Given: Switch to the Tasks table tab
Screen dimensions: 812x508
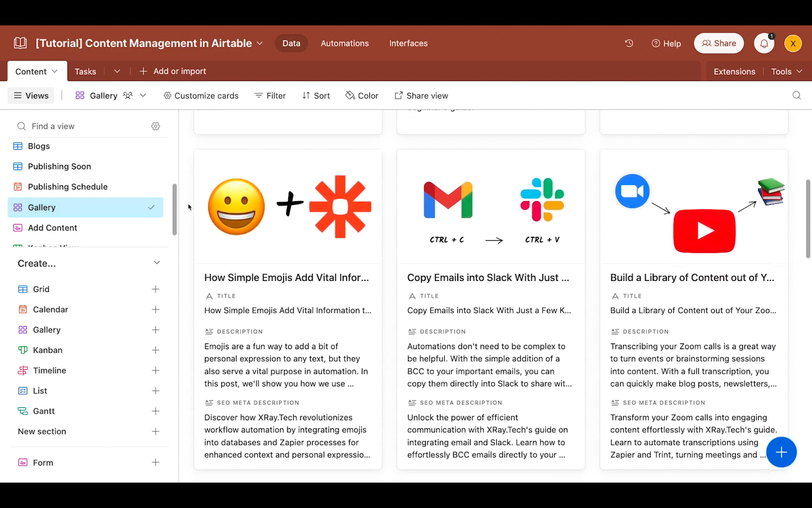Looking at the screenshot, I should tap(85, 71).
